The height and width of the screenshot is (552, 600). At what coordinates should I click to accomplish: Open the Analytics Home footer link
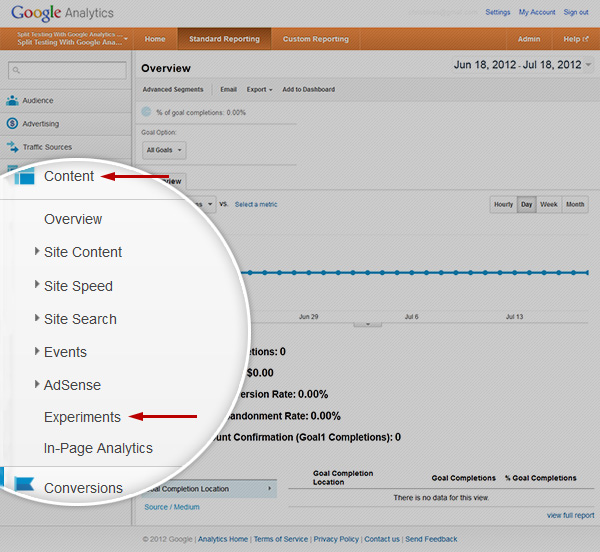pos(223,539)
